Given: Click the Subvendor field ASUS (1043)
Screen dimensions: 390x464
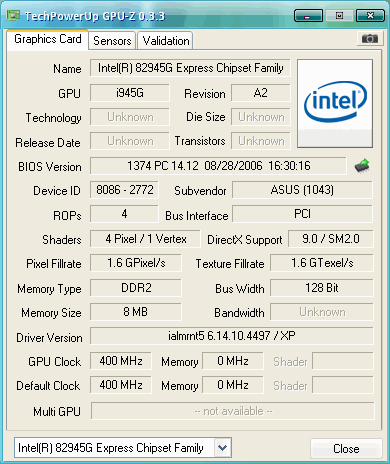Looking at the screenshot, I should (302, 190).
